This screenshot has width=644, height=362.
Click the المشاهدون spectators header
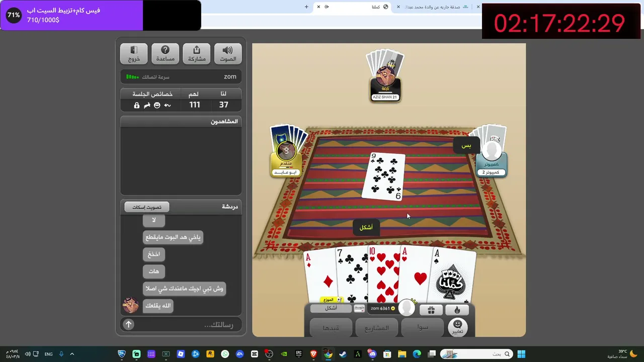(181, 122)
